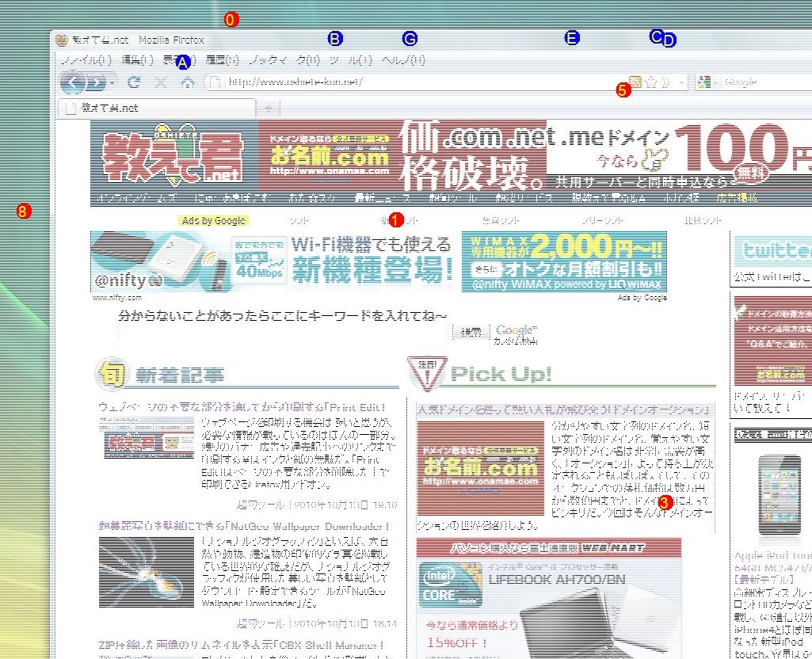Bookmark this page with the star icon
The height and width of the screenshot is (659, 812).
click(x=651, y=82)
